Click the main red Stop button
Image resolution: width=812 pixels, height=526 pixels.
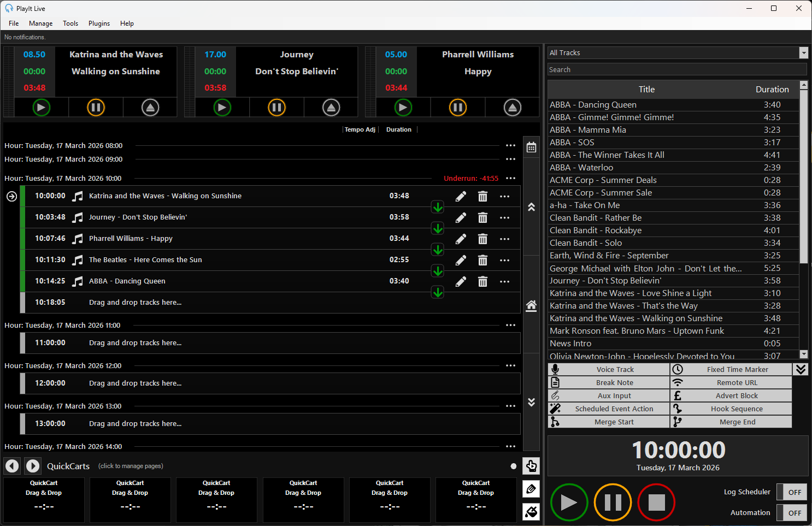pos(656,503)
